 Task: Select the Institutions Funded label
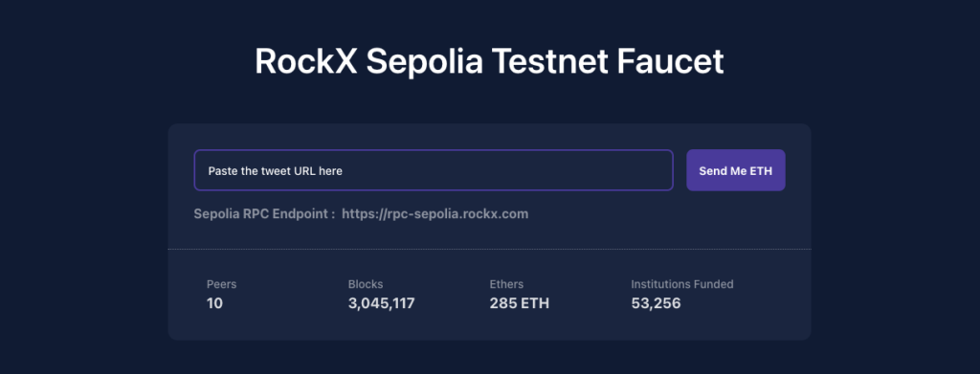click(x=681, y=284)
